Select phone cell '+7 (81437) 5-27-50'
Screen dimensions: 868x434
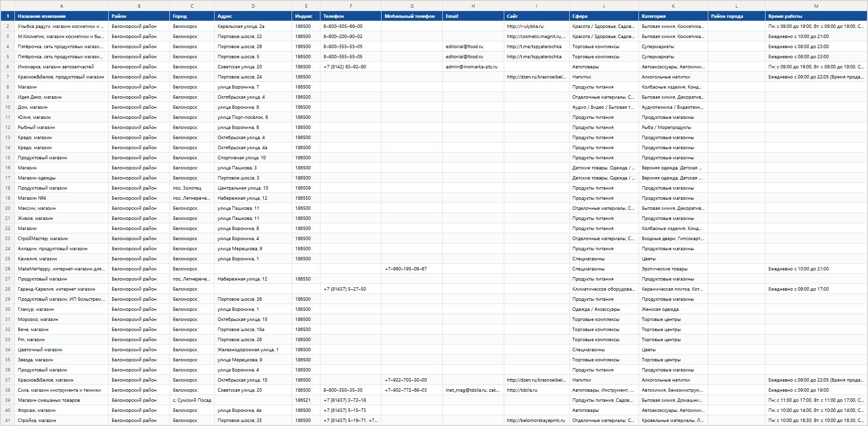point(351,289)
